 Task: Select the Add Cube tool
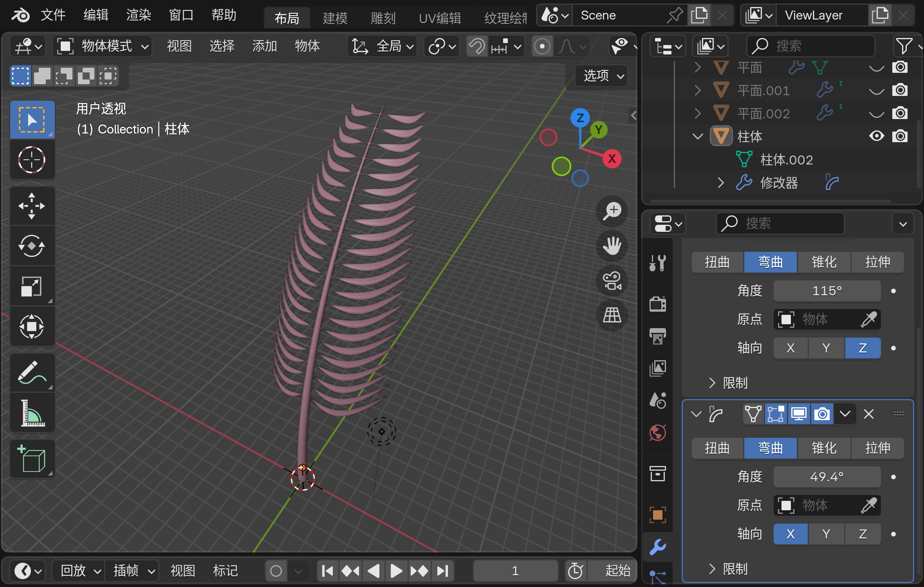tap(32, 459)
